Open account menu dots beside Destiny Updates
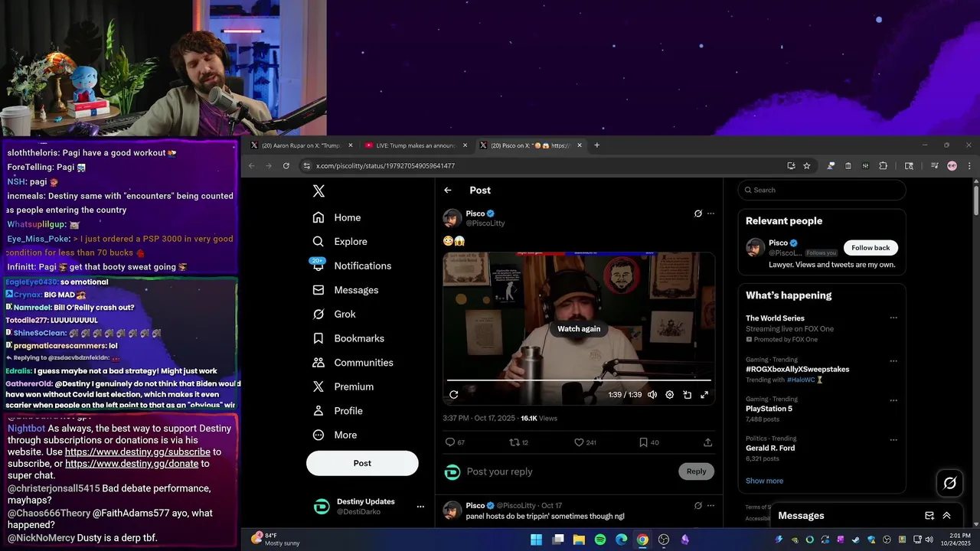This screenshot has width=980, height=551. point(420,507)
